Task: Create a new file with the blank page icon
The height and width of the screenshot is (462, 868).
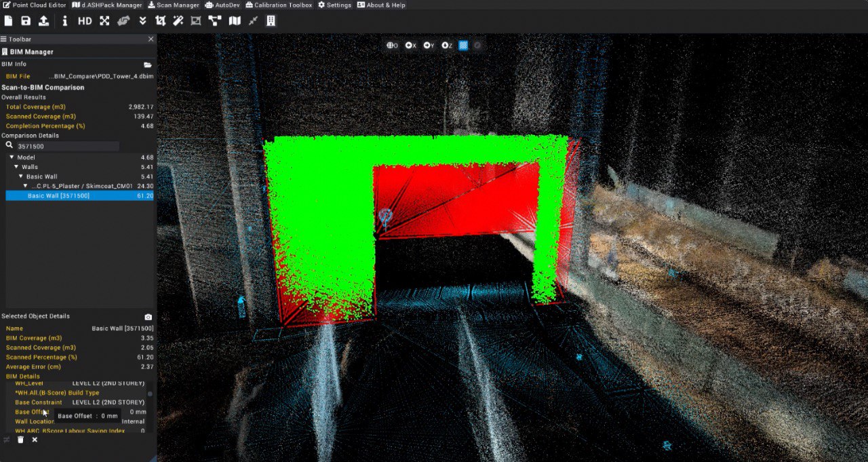Action: tap(8, 21)
